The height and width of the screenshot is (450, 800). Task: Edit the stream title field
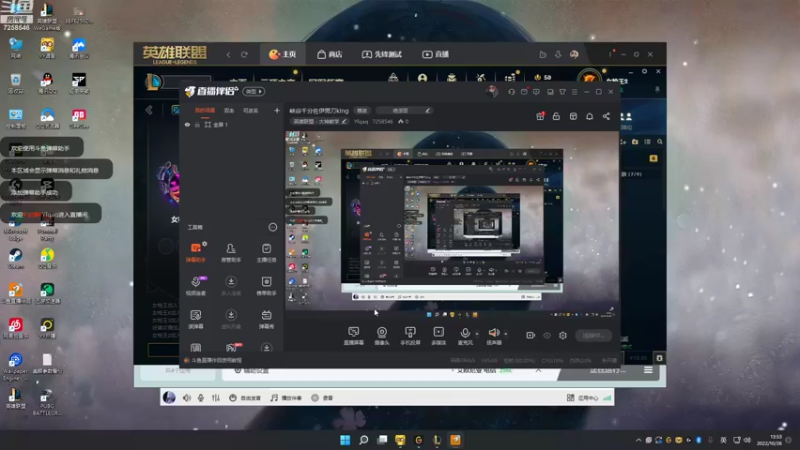[x=319, y=110]
